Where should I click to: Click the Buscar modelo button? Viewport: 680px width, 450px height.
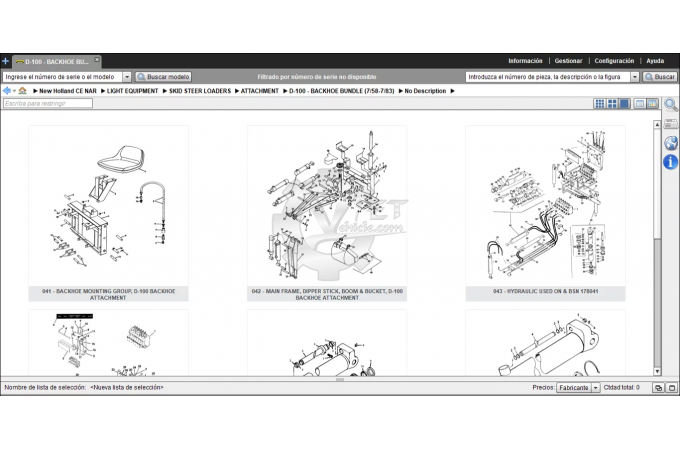click(163, 77)
